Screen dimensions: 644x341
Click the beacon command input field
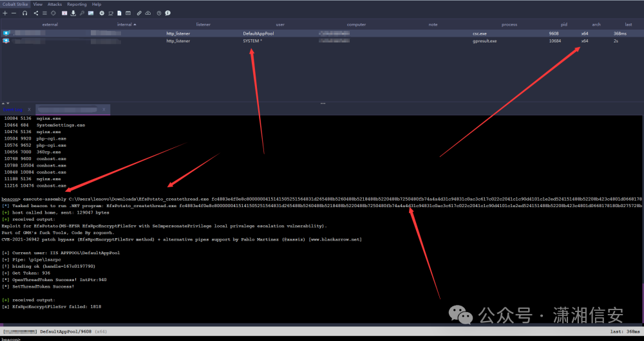click(x=322, y=339)
